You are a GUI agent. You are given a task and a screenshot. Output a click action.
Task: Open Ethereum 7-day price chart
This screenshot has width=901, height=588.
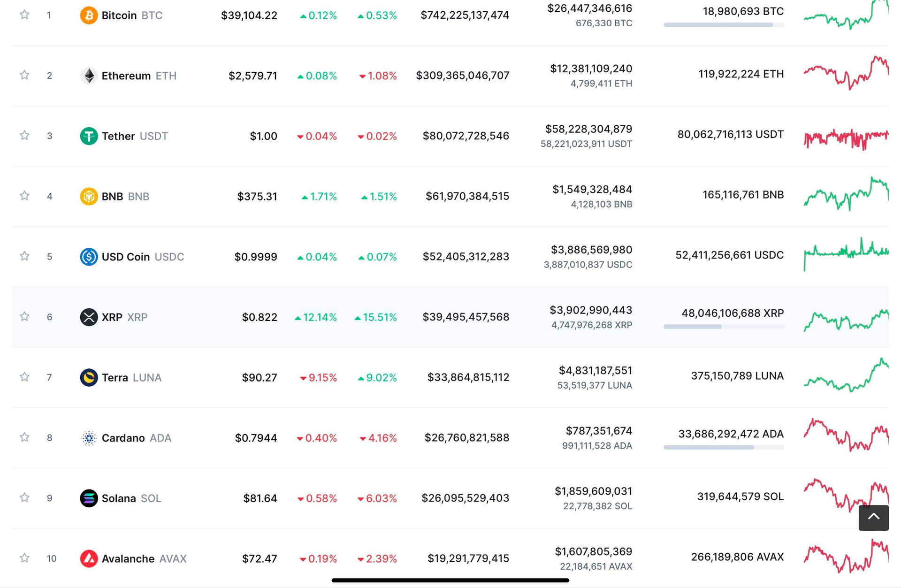point(846,73)
